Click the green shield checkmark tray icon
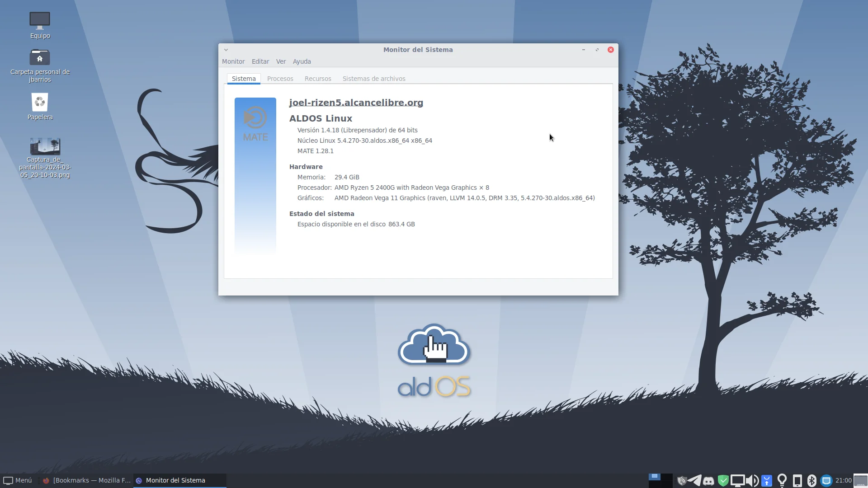868x488 pixels. point(723,481)
